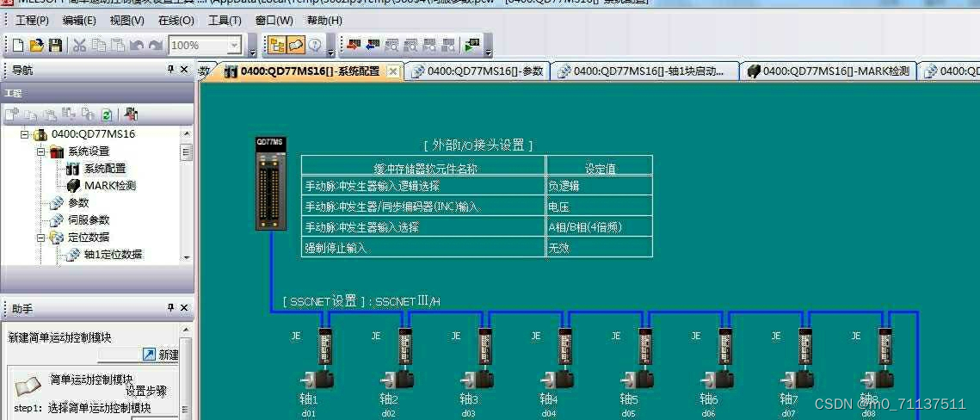Open the 编辑(E) menu

click(x=79, y=20)
